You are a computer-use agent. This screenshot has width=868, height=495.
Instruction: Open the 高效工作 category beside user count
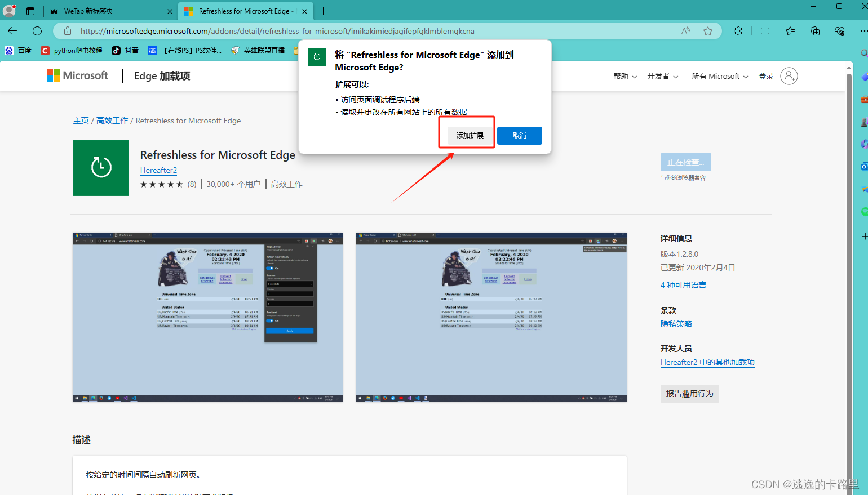[287, 184]
